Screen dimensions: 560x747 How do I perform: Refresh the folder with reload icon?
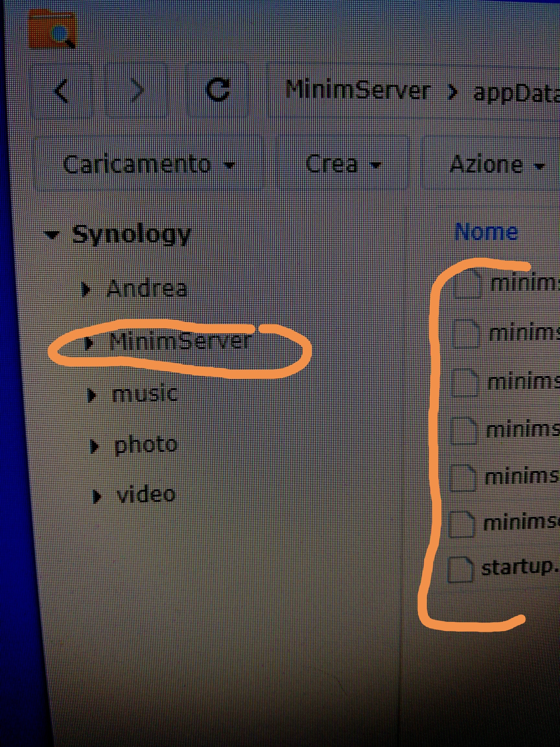[218, 89]
